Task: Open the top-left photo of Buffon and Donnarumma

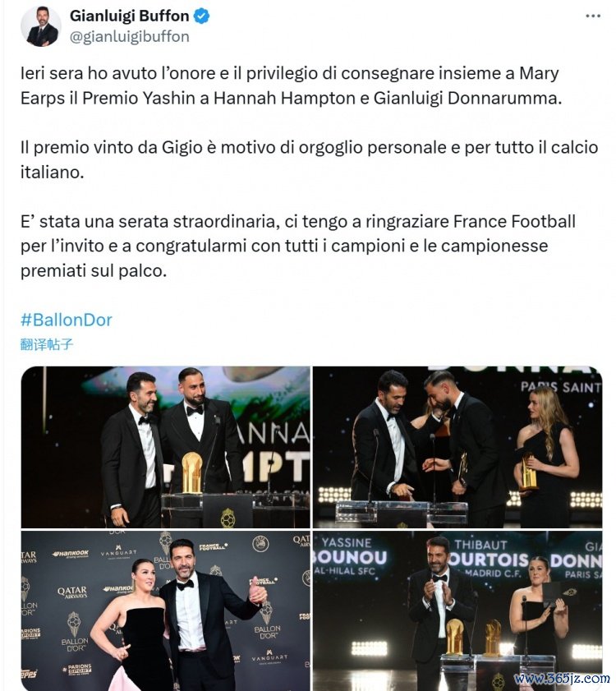Action: [166, 447]
